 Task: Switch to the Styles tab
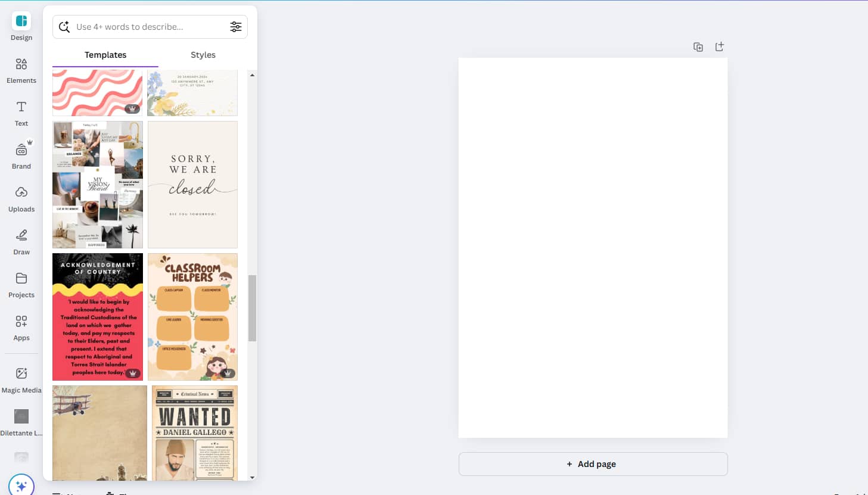(203, 55)
